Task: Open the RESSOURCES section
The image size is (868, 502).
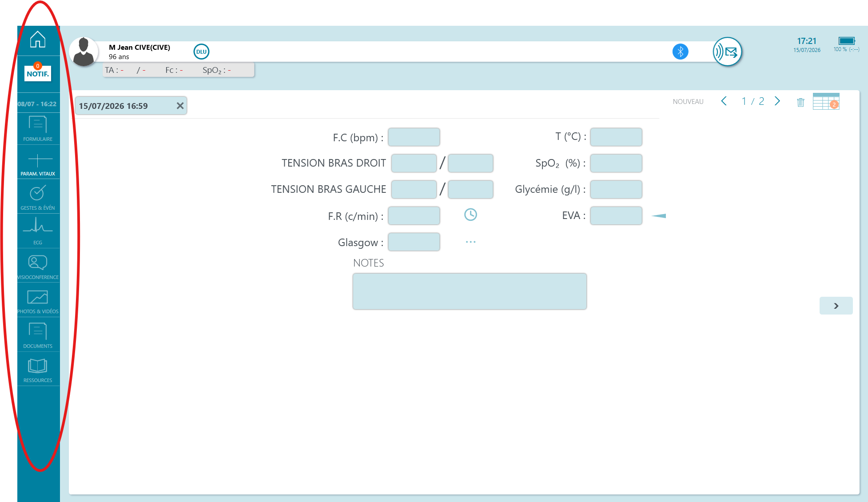Action: [38, 370]
